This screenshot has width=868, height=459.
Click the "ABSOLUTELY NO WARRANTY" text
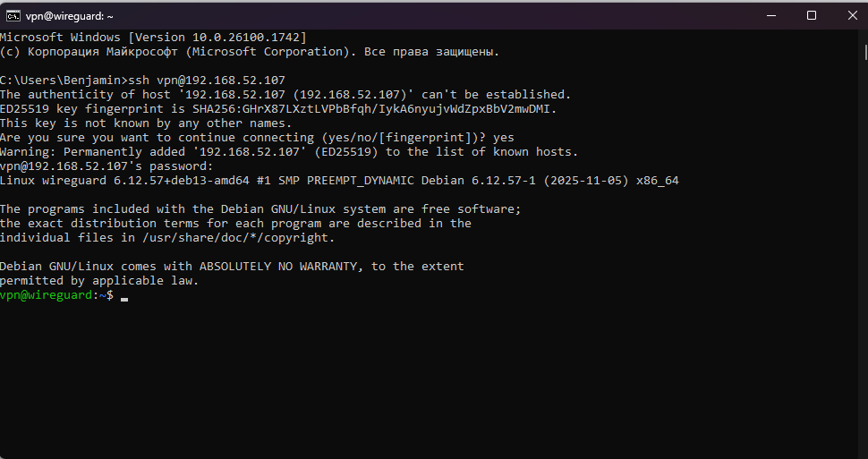pos(281,266)
